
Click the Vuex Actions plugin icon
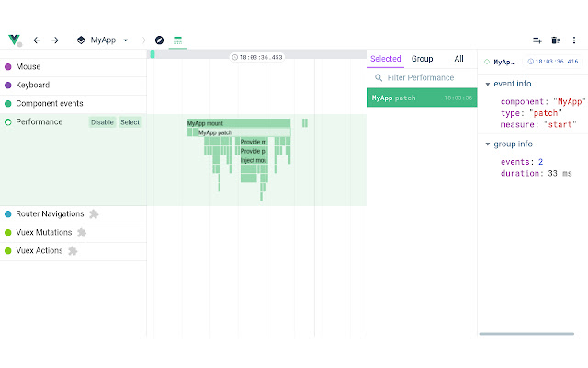point(73,251)
